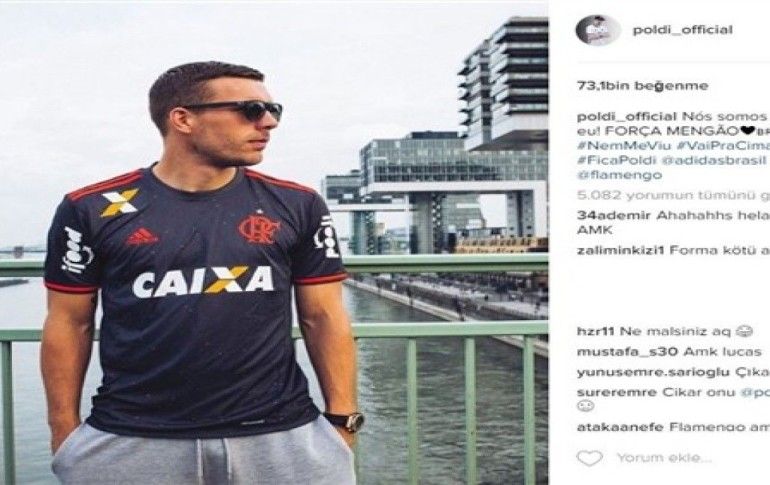Open poldi_official username in the caption

tap(627, 117)
